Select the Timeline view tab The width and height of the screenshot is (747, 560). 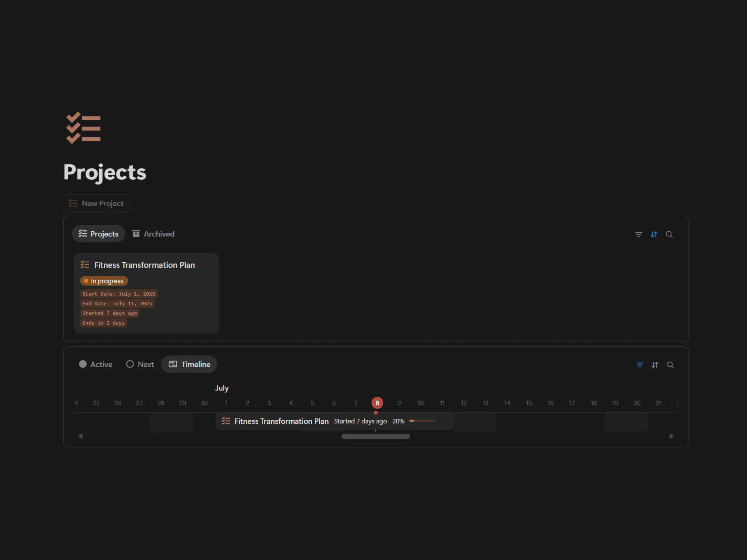point(189,364)
